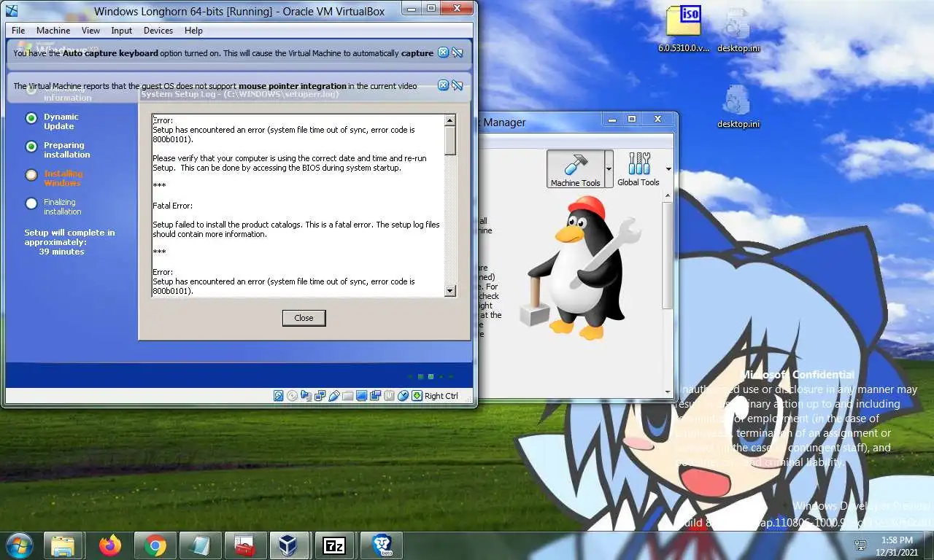
Task: Click the optical disk status icon
Action: tap(292, 396)
